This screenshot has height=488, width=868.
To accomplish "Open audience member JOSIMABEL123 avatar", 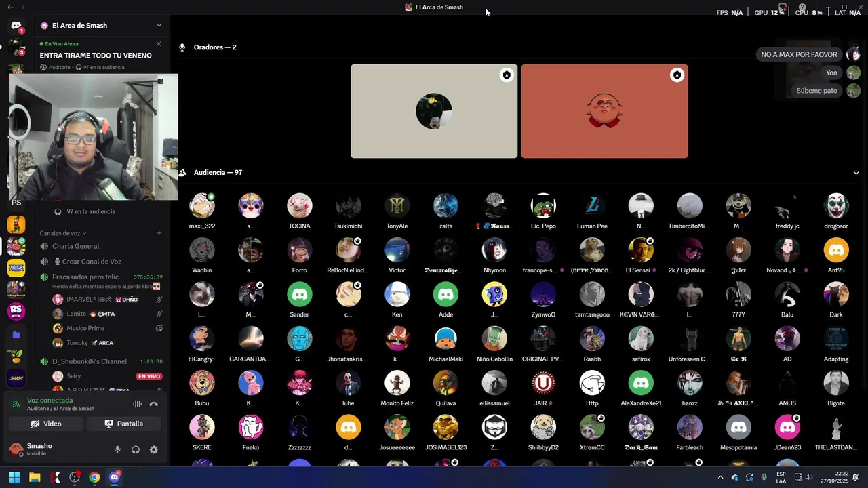I will pyautogui.click(x=446, y=427).
